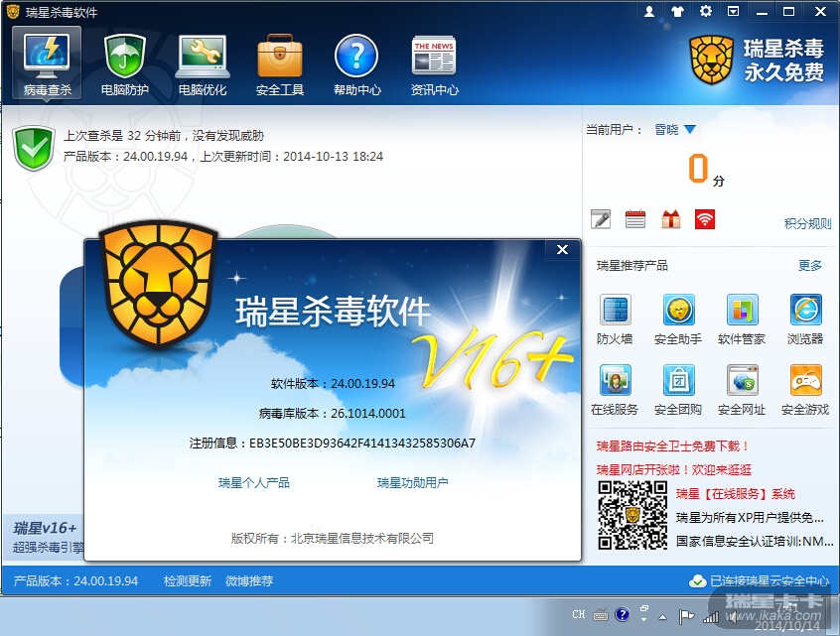Click the pencil edit icon

click(601, 219)
